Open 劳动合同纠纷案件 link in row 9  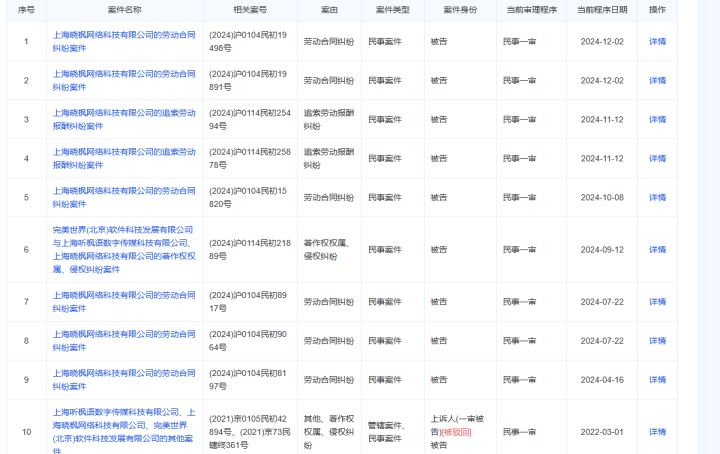coord(124,380)
